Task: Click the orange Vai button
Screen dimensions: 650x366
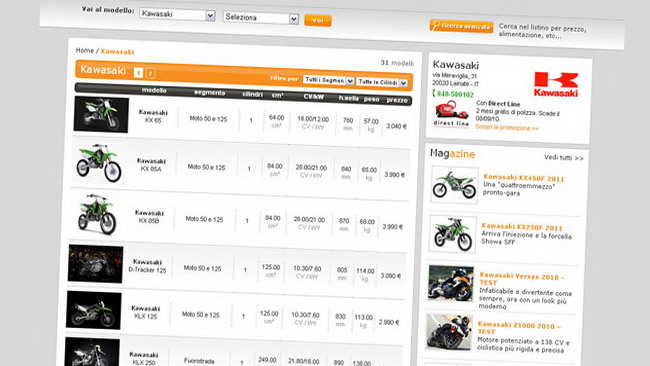Action: tap(318, 20)
